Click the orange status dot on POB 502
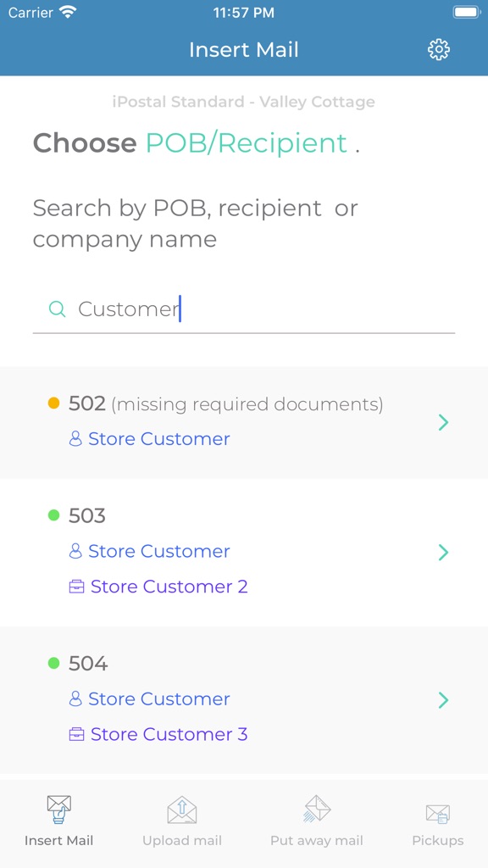The image size is (488, 868). click(x=53, y=403)
